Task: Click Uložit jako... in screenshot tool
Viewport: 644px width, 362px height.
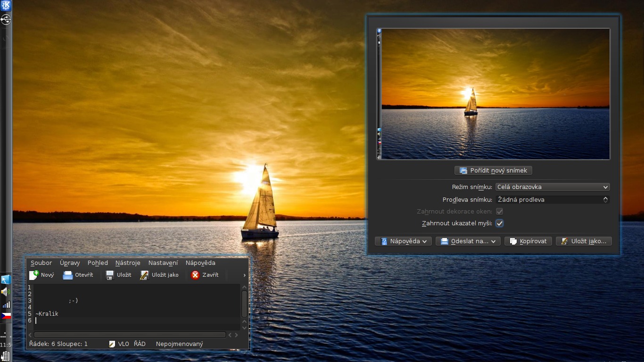Action: pyautogui.click(x=584, y=241)
